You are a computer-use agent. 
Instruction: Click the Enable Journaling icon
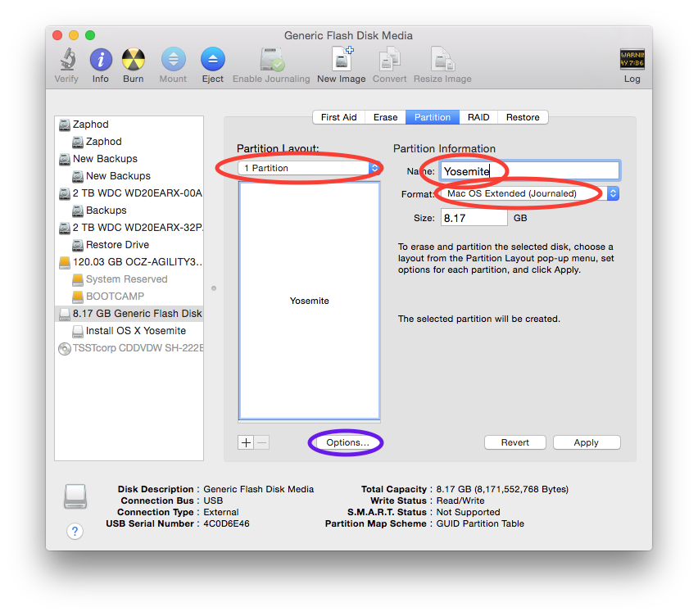coord(271,59)
